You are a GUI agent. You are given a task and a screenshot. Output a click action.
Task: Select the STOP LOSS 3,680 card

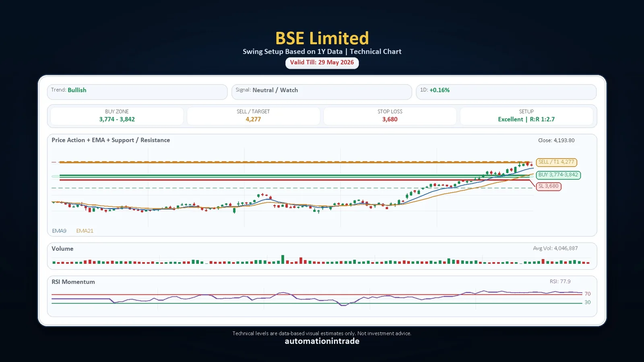[x=390, y=116]
